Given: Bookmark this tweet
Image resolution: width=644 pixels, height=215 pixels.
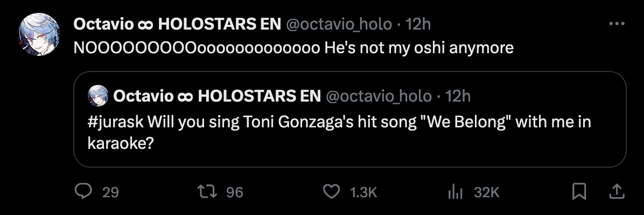Looking at the screenshot, I should tap(579, 192).
